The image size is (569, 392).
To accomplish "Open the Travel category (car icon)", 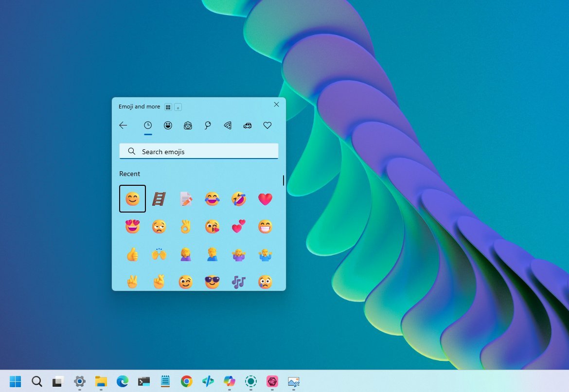I will (x=248, y=125).
